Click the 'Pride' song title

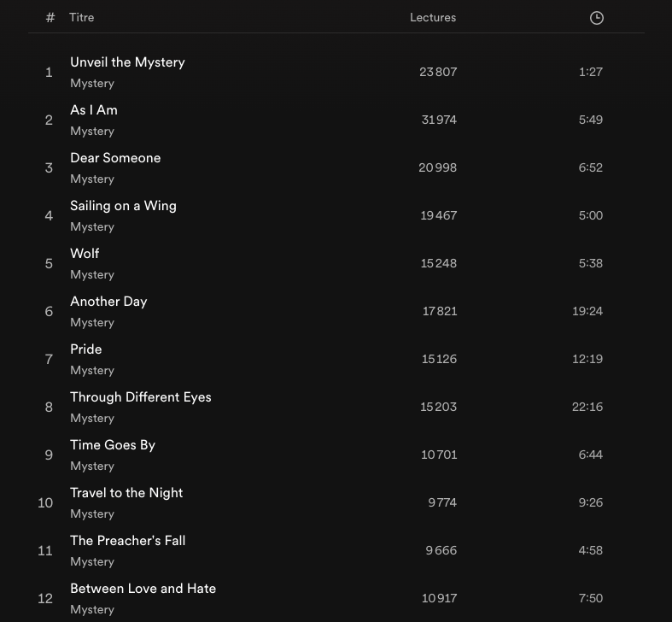(x=86, y=349)
